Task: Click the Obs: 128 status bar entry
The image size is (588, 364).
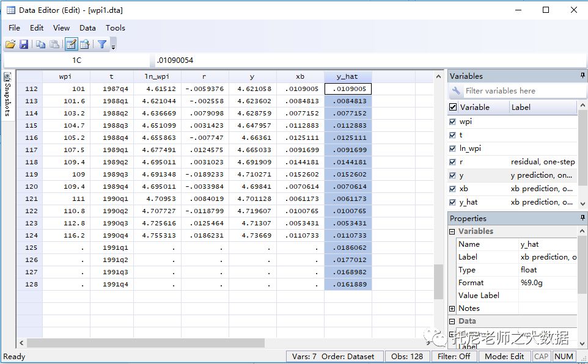Action: coord(407,357)
